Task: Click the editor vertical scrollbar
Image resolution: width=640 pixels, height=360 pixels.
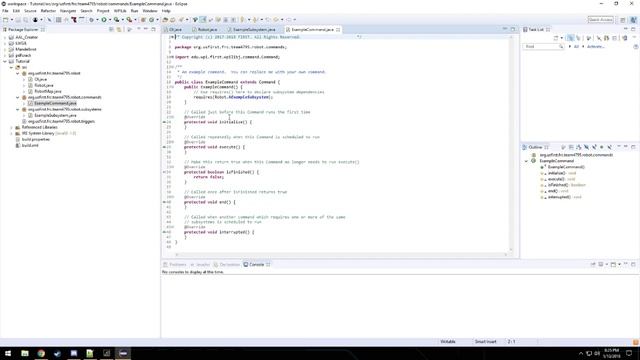Action: pos(511,143)
